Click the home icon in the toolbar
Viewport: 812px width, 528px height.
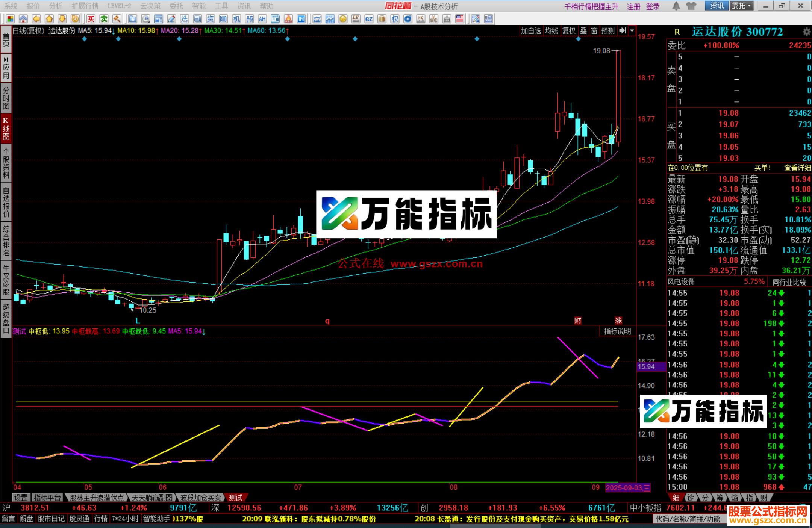23,18
